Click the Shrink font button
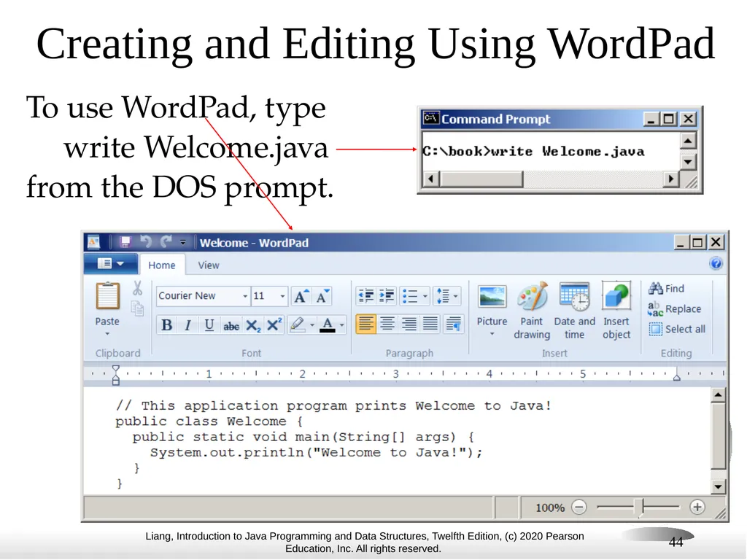Image resolution: width=747 pixels, height=560 pixels. click(322, 296)
